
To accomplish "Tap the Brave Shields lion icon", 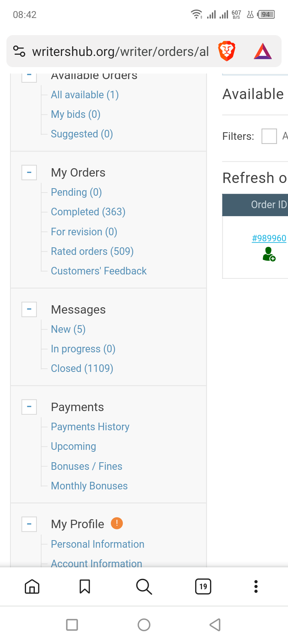I will click(226, 51).
